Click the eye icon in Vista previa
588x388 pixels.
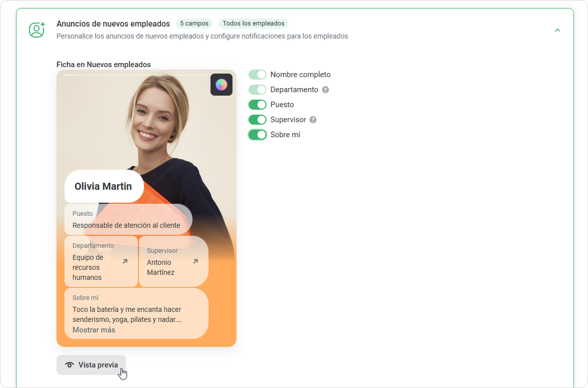[69, 365]
